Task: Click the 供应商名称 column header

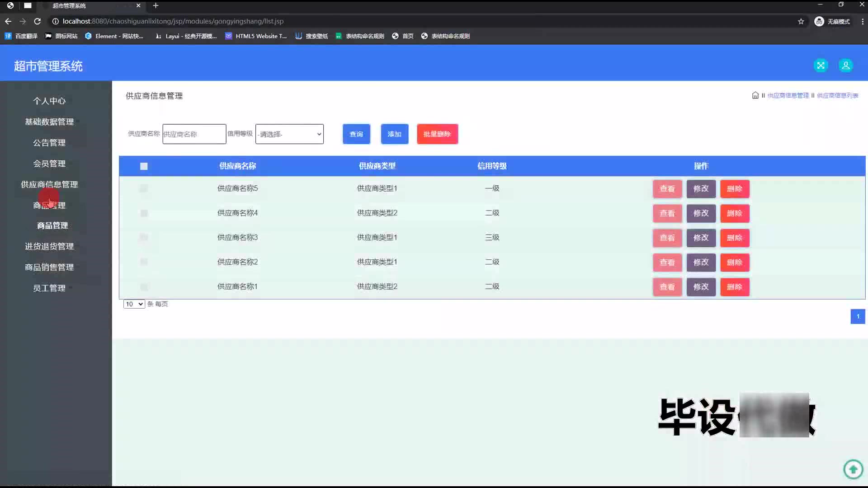Action: click(x=238, y=166)
